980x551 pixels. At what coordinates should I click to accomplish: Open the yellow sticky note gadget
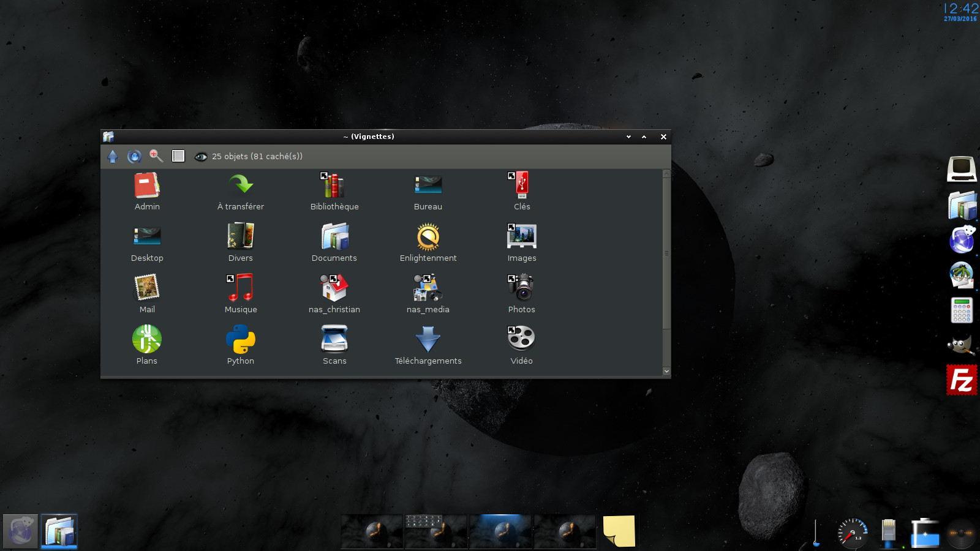pyautogui.click(x=619, y=531)
